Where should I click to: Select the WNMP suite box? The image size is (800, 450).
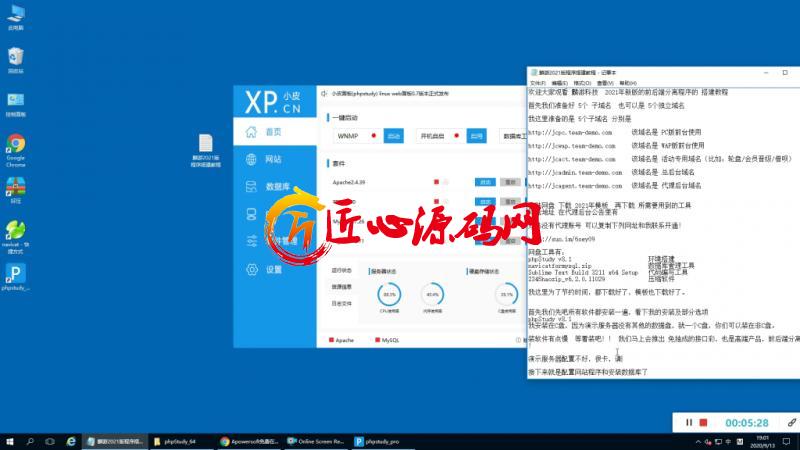pyautogui.click(x=358, y=136)
